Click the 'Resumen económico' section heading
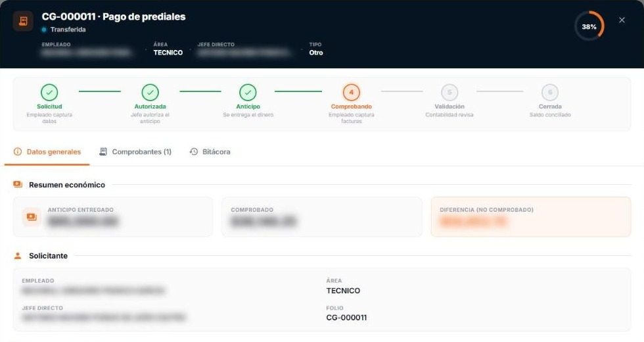The width and height of the screenshot is (644, 342). pyautogui.click(x=67, y=185)
